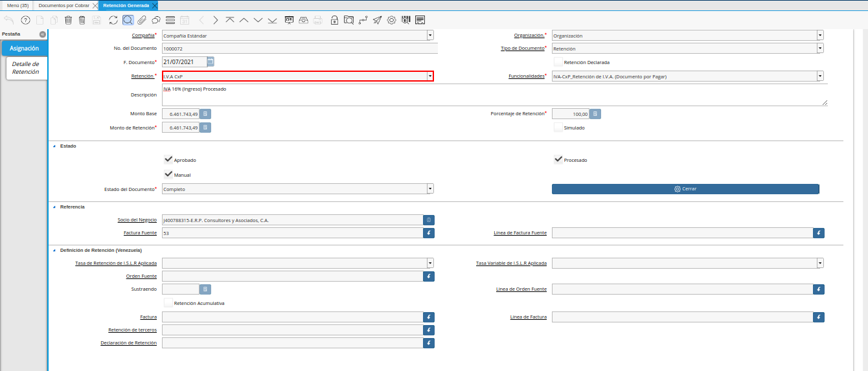Go to detail record with right arrow icon
Screen dimensions: 868x371
pyautogui.click(x=215, y=20)
